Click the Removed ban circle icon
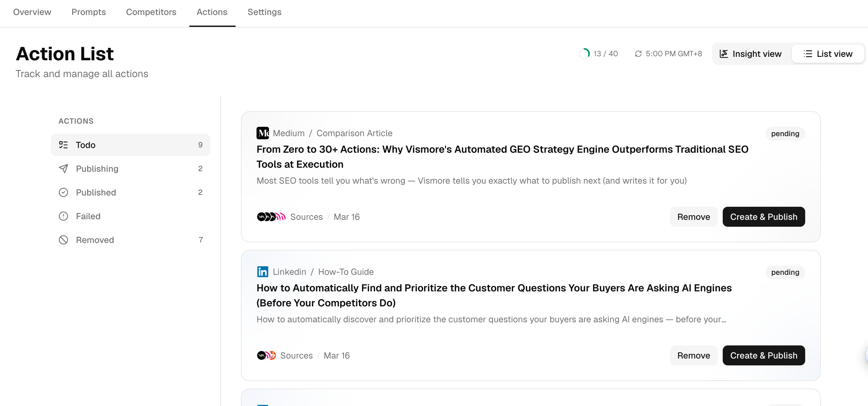This screenshot has height=406, width=868. (x=63, y=240)
